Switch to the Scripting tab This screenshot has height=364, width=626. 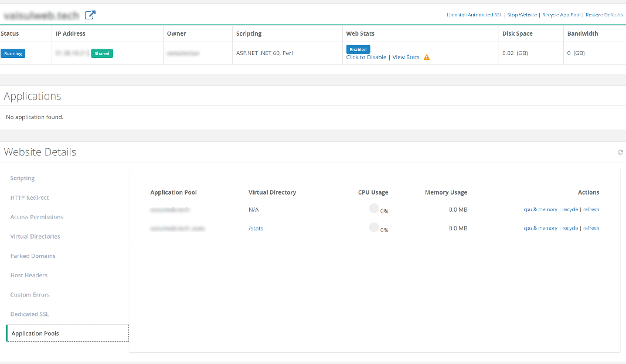pos(22,178)
